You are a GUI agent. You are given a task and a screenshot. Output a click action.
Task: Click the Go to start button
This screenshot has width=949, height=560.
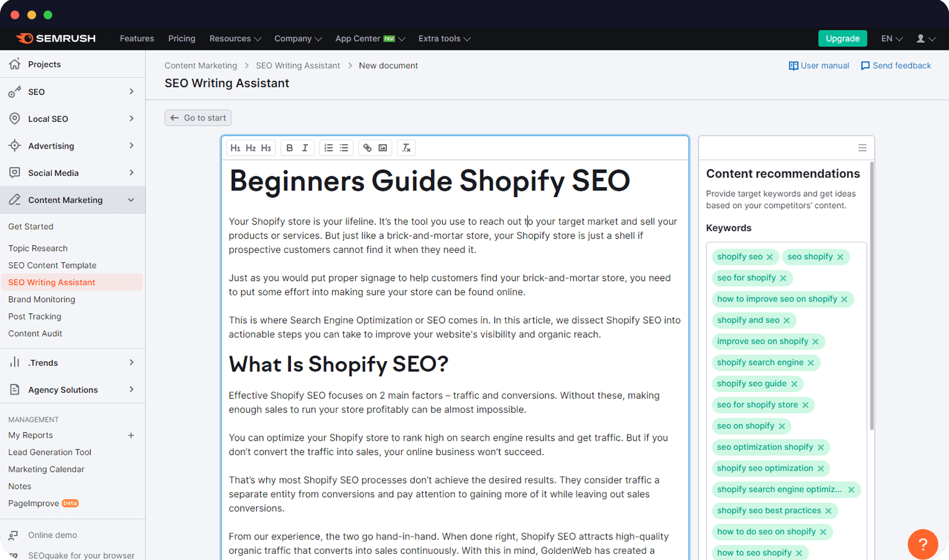point(198,117)
